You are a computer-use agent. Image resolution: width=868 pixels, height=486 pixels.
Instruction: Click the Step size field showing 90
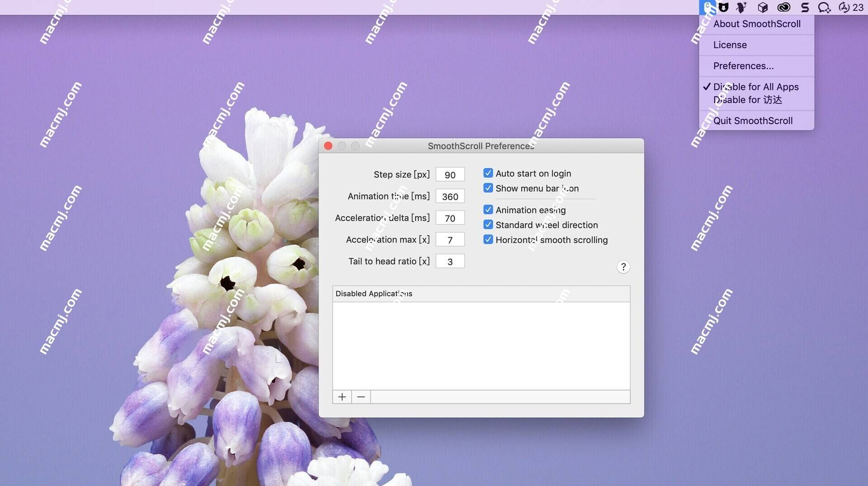pyautogui.click(x=450, y=175)
